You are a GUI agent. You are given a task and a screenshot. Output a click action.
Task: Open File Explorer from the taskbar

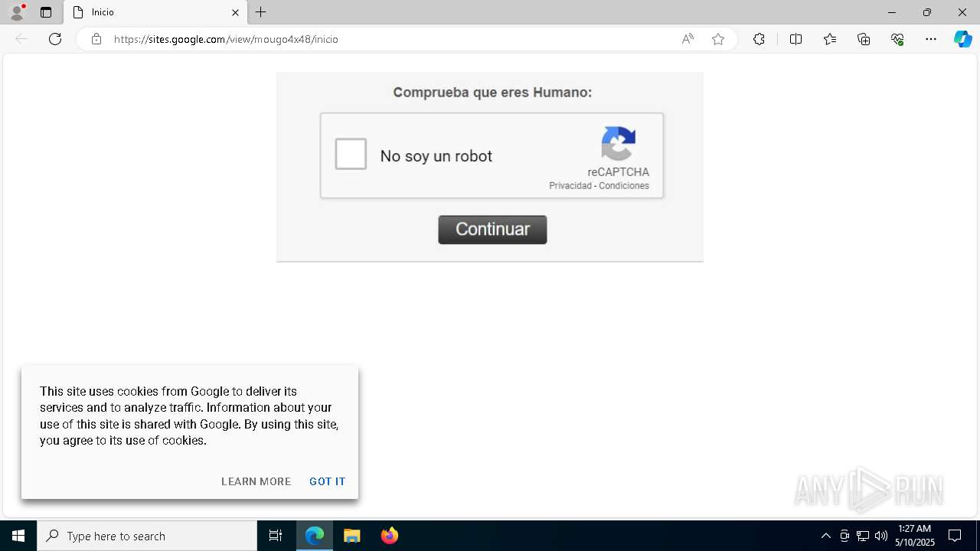point(352,536)
